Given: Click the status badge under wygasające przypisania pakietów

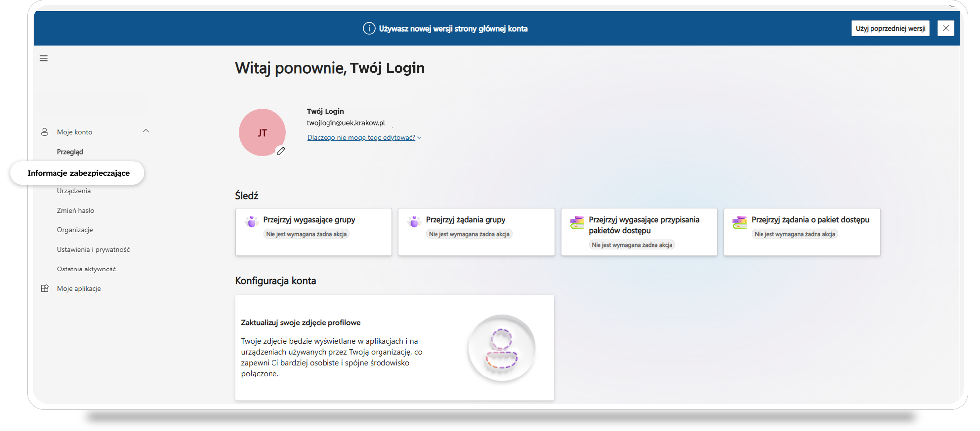Looking at the screenshot, I should (x=632, y=245).
